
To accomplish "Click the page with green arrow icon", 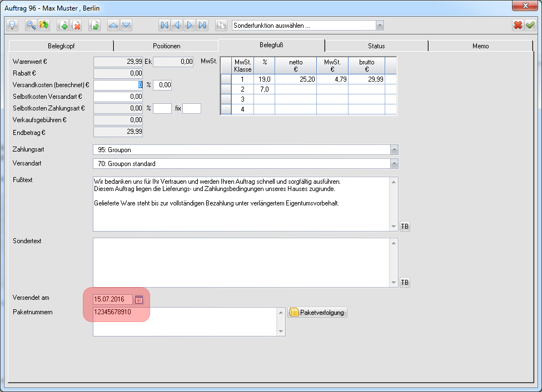I will 95,25.
